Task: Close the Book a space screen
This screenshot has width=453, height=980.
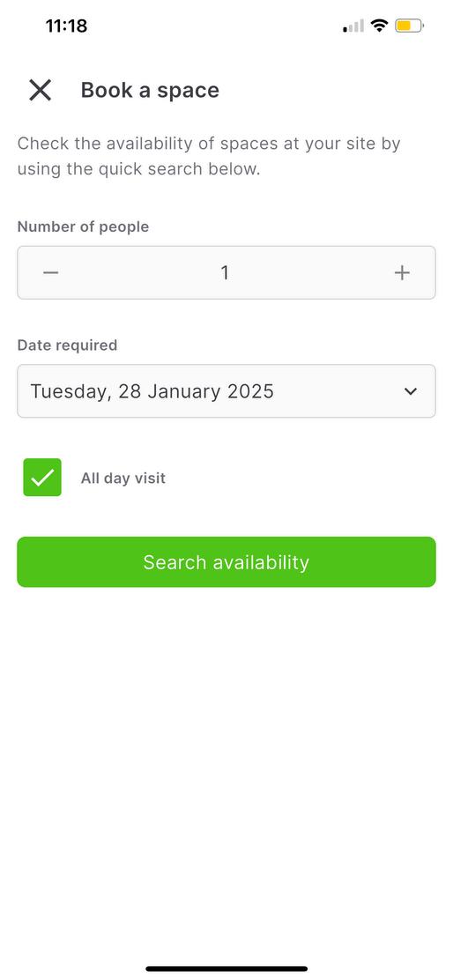Action: [40, 91]
